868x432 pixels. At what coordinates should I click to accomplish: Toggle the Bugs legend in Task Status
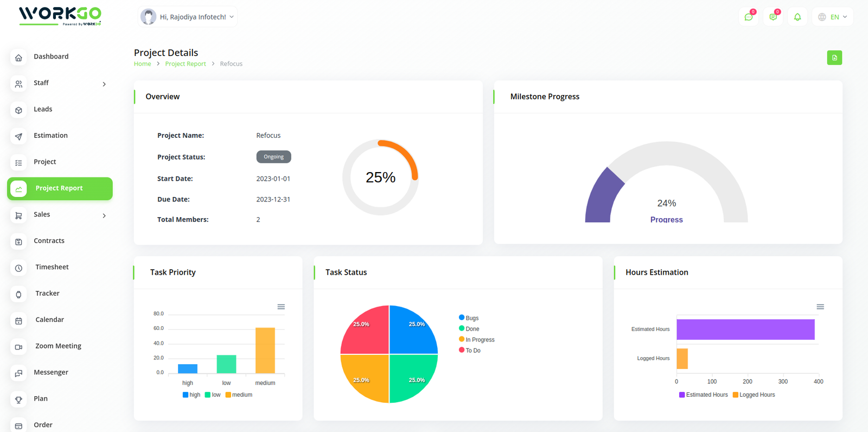[x=469, y=318]
